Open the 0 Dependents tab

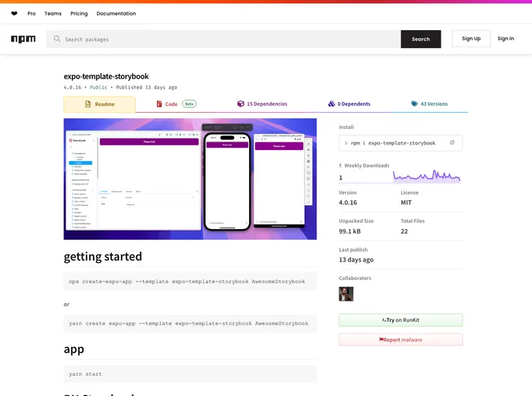click(350, 104)
